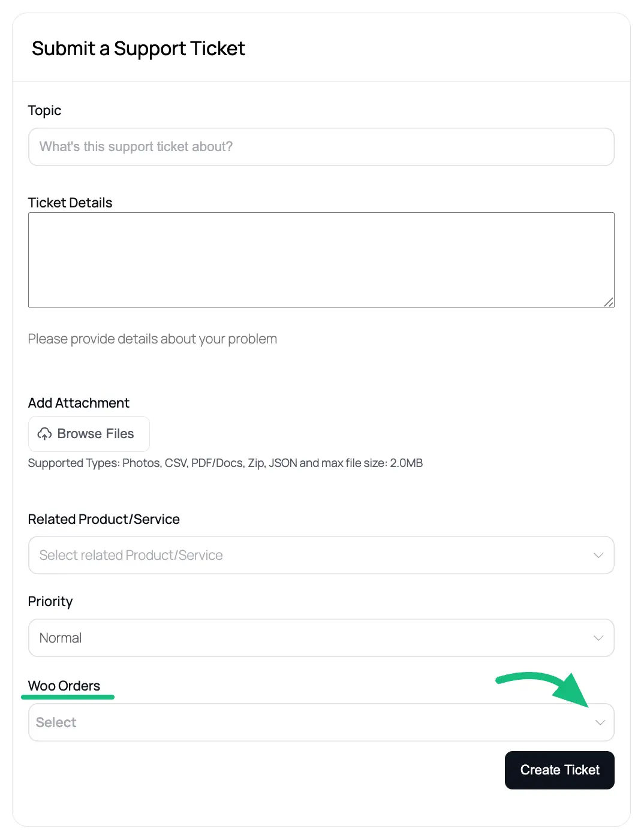Click inside the Topic input field
This screenshot has height=838, width=644.
[x=321, y=147]
